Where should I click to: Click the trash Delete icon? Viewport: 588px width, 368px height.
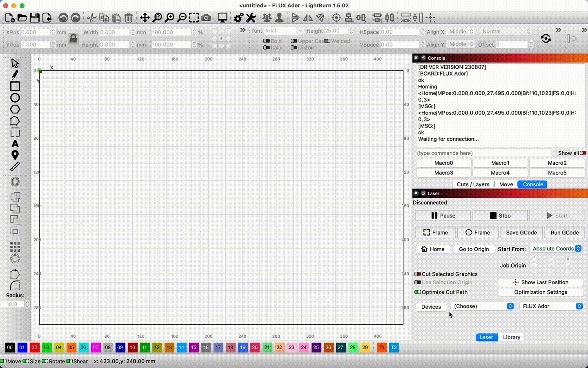pos(129,18)
